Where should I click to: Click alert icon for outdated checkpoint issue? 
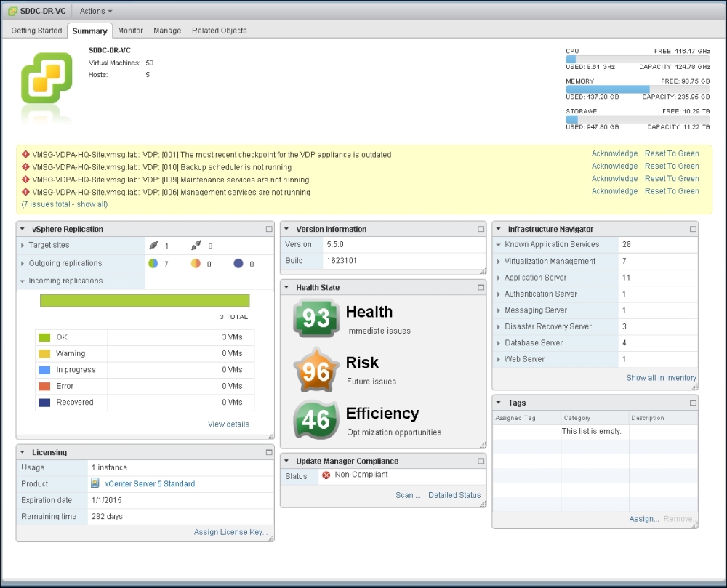pyautogui.click(x=26, y=154)
